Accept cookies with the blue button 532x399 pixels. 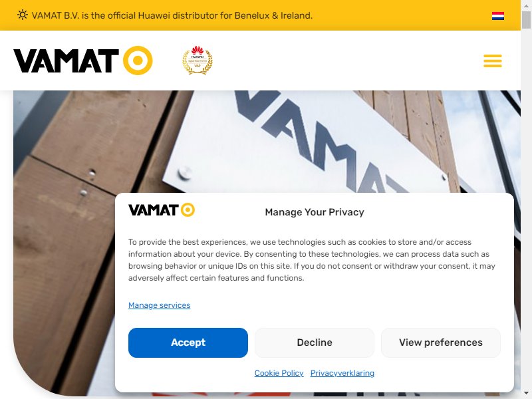click(x=188, y=342)
